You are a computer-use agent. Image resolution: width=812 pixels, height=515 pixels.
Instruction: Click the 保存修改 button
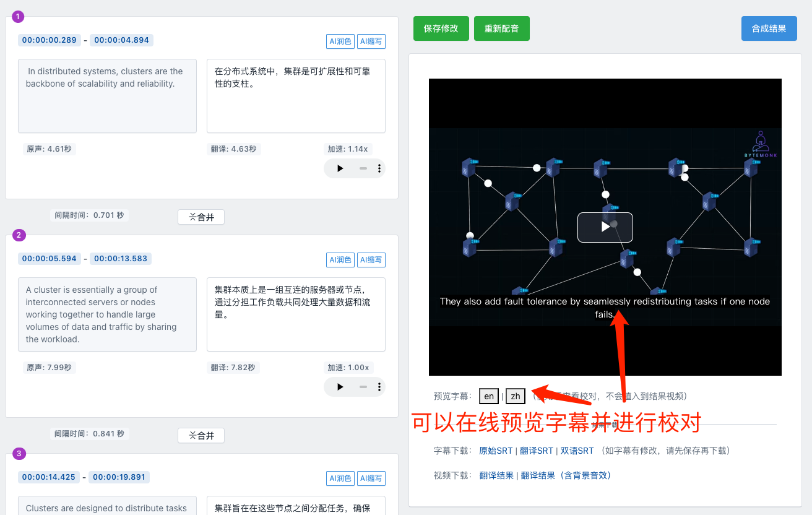coord(441,28)
